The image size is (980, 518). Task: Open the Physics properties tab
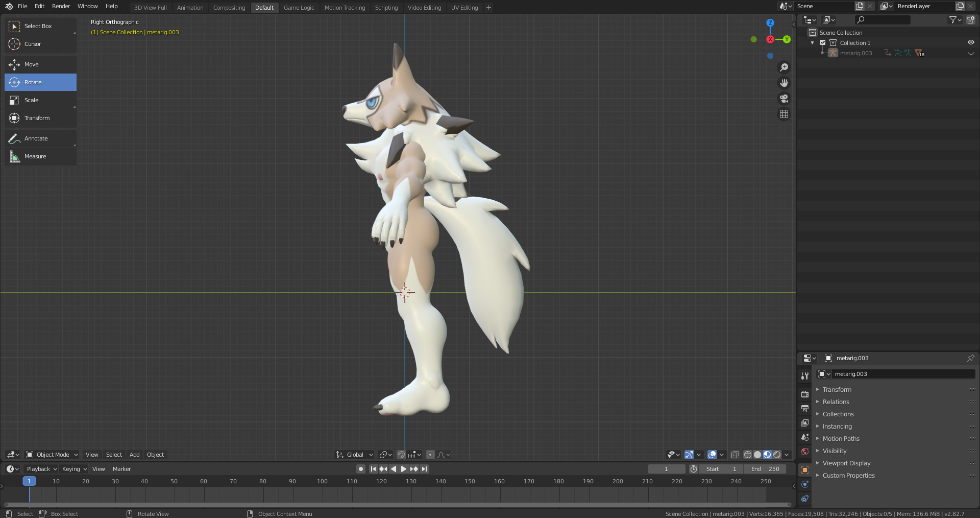tap(805, 484)
